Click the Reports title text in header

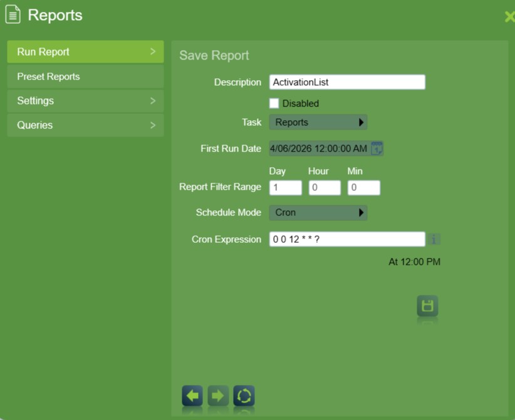[55, 15]
